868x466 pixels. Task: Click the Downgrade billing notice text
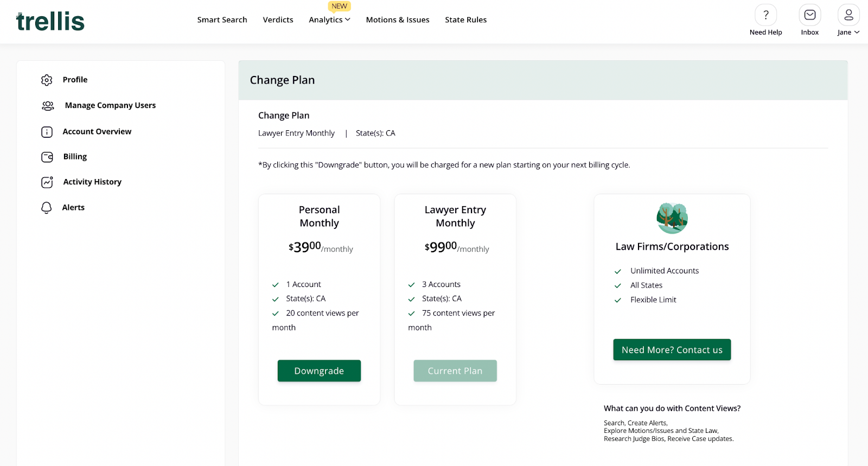tap(444, 165)
